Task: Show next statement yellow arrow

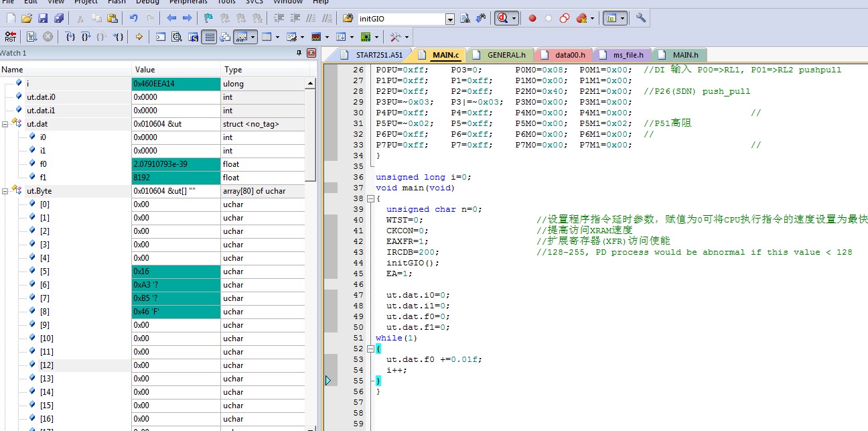Action: tap(139, 37)
